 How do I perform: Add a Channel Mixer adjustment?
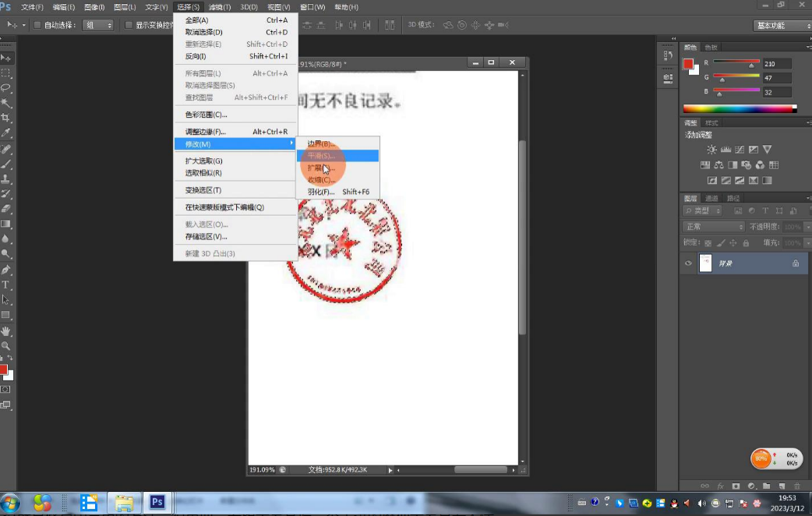760,164
